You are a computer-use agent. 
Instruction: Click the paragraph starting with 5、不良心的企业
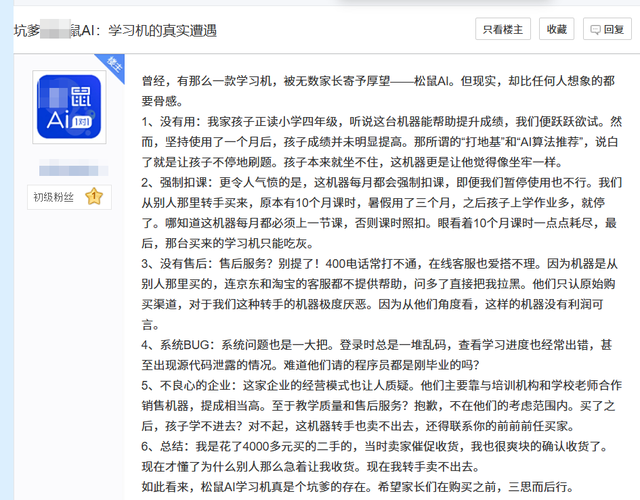click(x=382, y=406)
